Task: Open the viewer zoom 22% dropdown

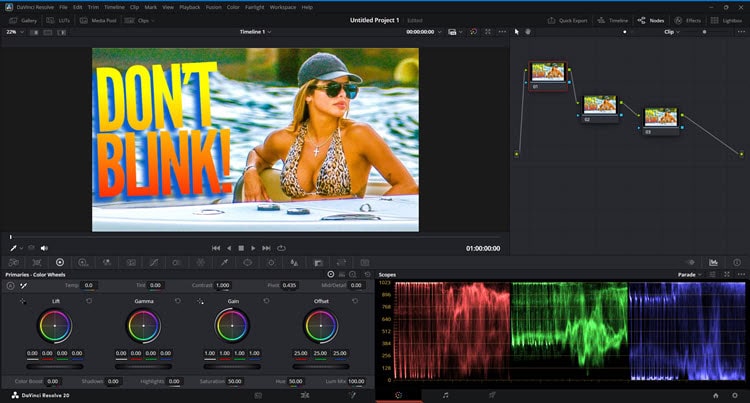Action: click(14, 32)
